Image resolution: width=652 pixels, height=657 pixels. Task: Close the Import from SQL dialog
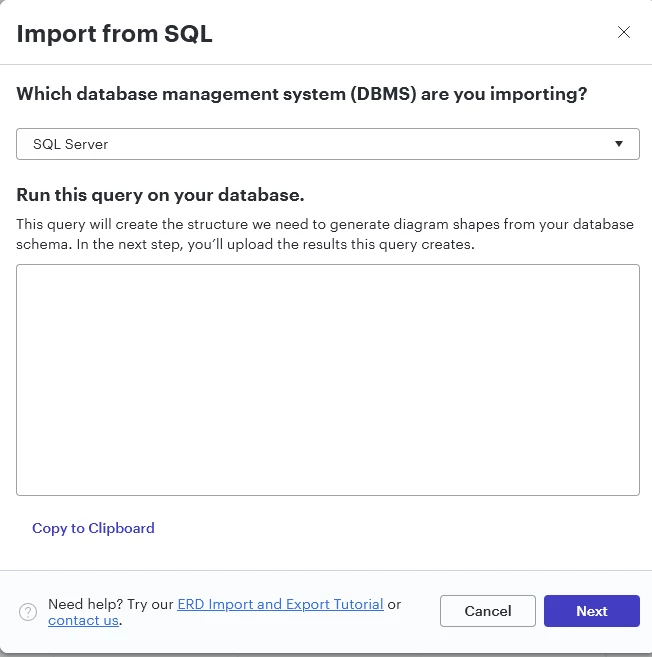tap(624, 32)
